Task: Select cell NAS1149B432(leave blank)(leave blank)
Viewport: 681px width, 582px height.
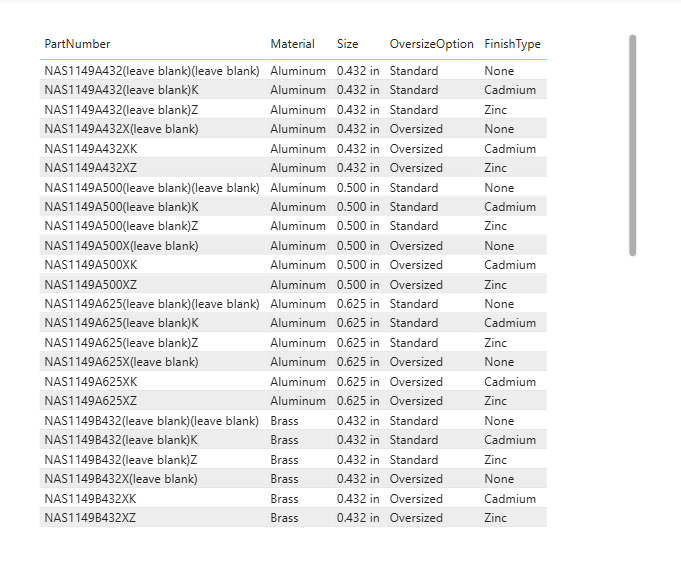Action: click(152, 421)
